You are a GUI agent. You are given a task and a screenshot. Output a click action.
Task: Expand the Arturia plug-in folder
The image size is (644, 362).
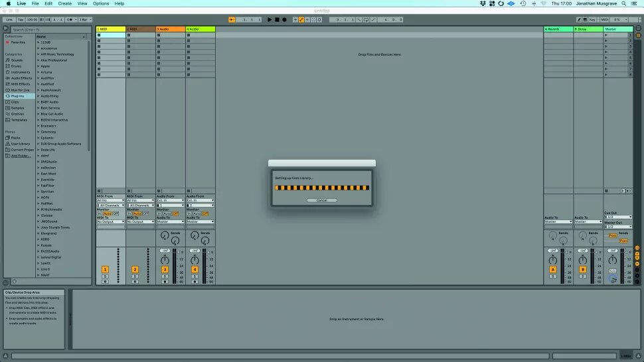coord(46,72)
